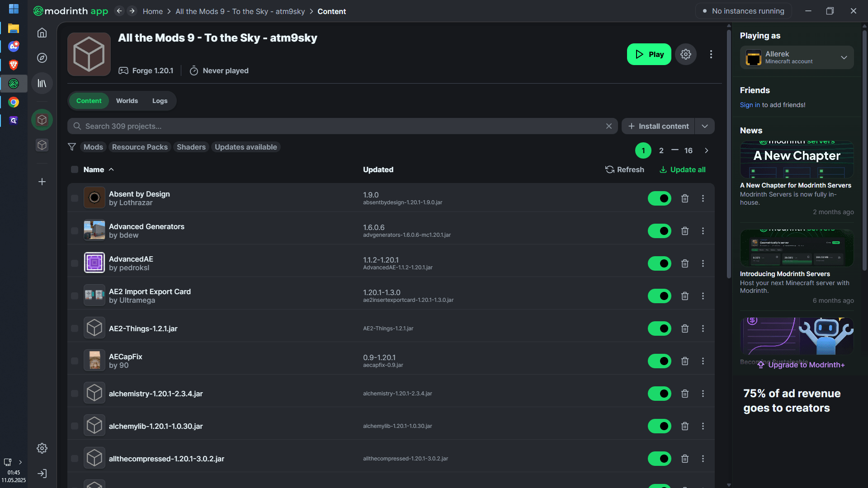The height and width of the screenshot is (488, 868).
Task: Open app settings gear in sidebar
Action: [x=42, y=448]
